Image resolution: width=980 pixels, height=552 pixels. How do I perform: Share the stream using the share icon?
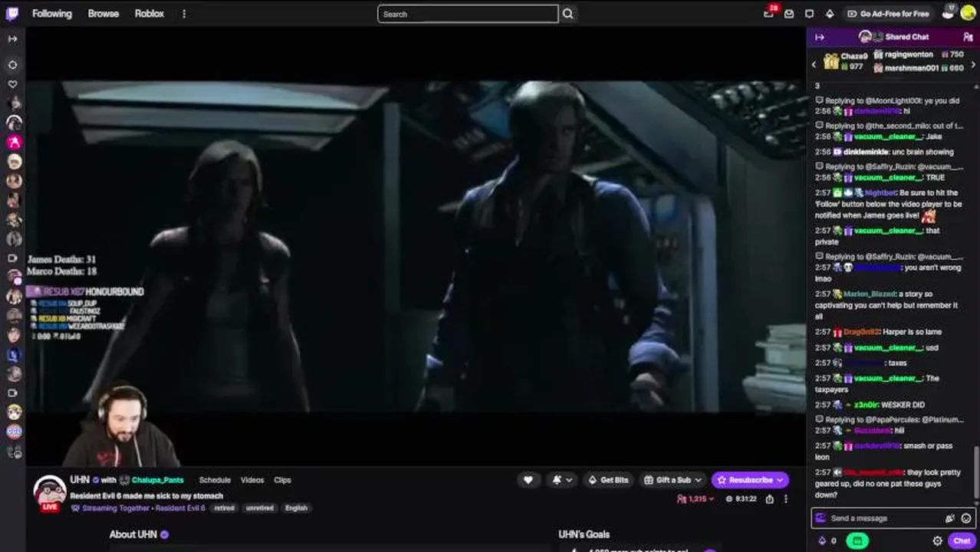[769, 499]
